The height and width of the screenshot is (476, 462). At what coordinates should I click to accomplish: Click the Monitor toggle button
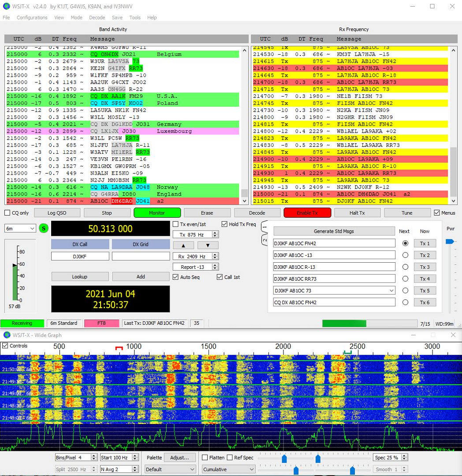(157, 212)
